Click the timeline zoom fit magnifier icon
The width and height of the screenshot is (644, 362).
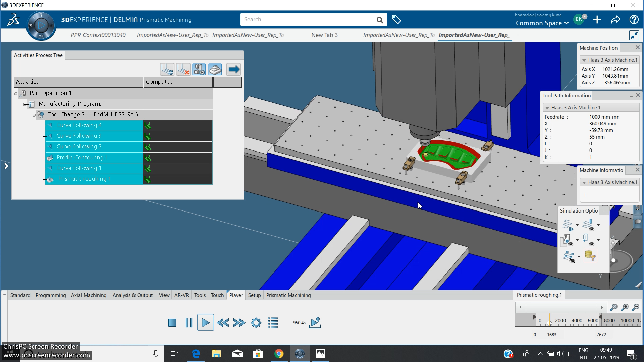point(614,307)
